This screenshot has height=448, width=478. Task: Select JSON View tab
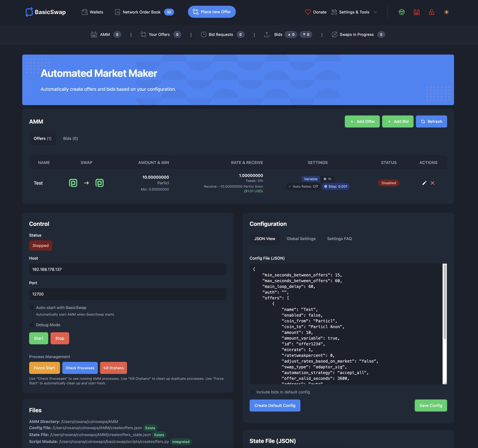pyautogui.click(x=265, y=239)
